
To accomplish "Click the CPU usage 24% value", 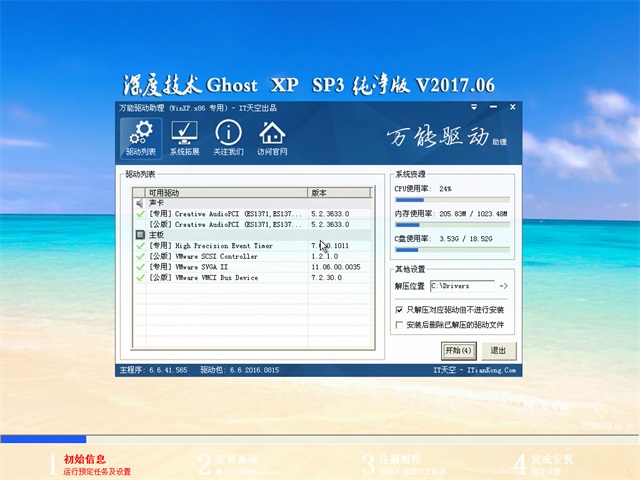I will point(445,189).
